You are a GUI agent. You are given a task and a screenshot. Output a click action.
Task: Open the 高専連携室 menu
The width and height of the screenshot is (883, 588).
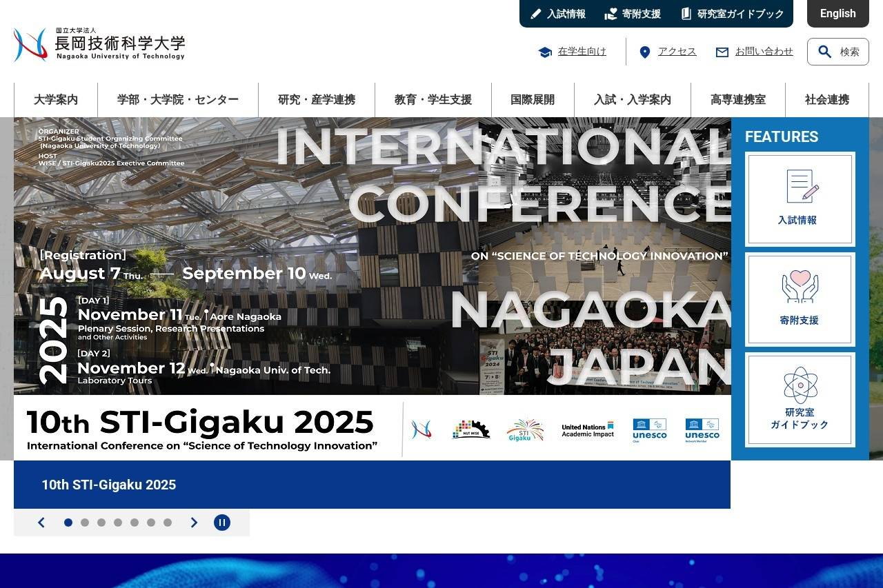point(738,100)
